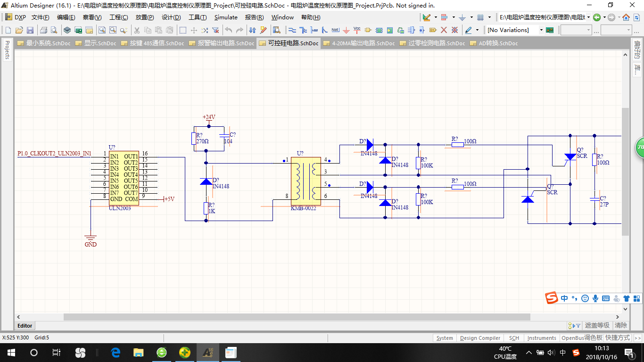Print the current schematic sheet

click(43, 30)
